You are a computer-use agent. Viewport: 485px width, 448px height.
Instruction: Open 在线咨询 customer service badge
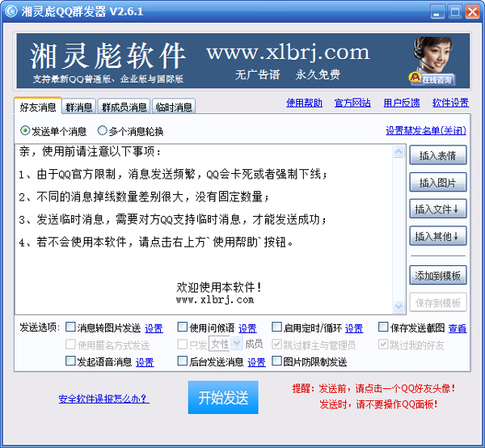click(432, 79)
